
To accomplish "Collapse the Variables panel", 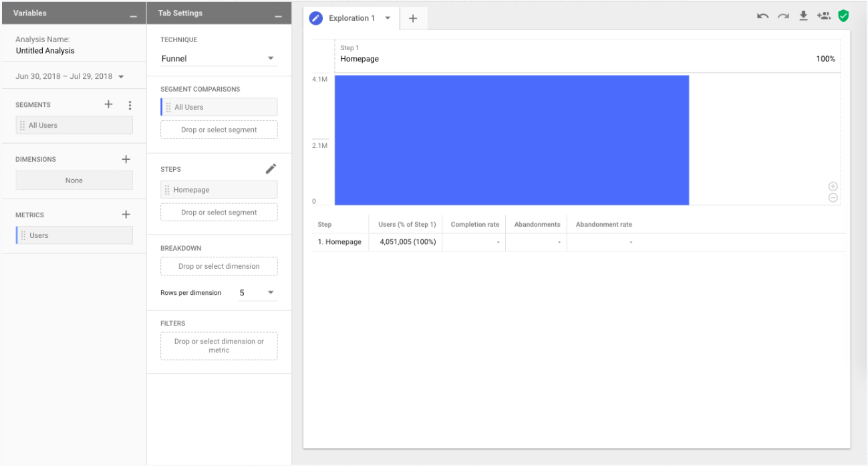I will click(x=134, y=15).
